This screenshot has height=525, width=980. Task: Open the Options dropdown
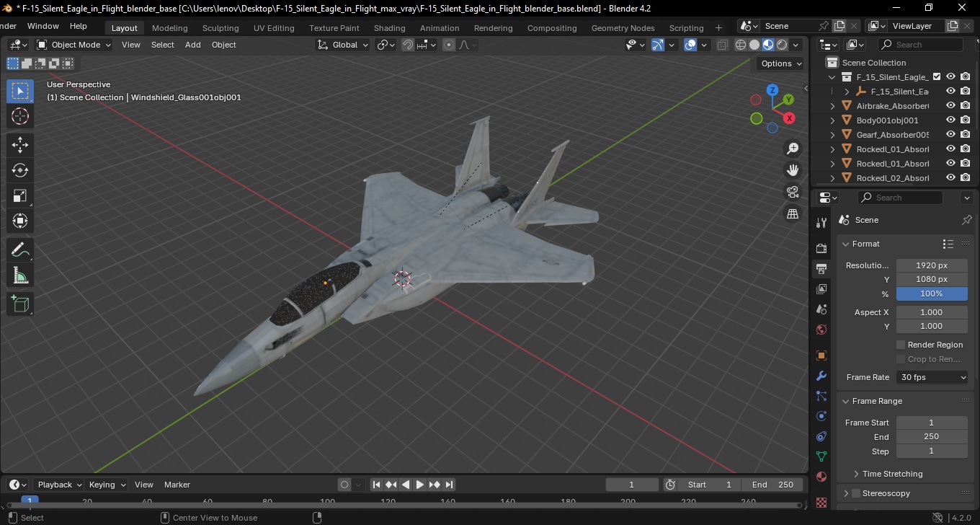[781, 63]
